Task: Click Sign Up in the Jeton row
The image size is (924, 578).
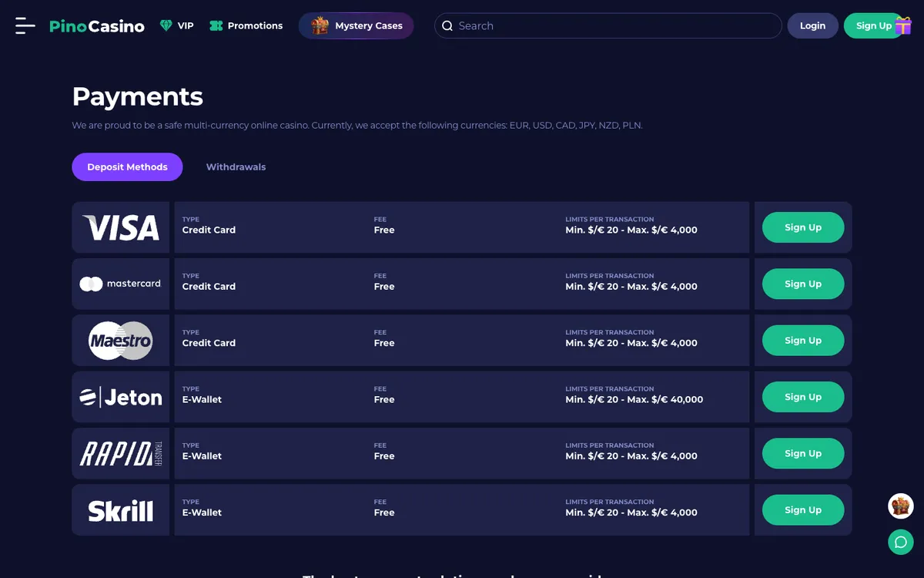Action: pyautogui.click(x=803, y=397)
